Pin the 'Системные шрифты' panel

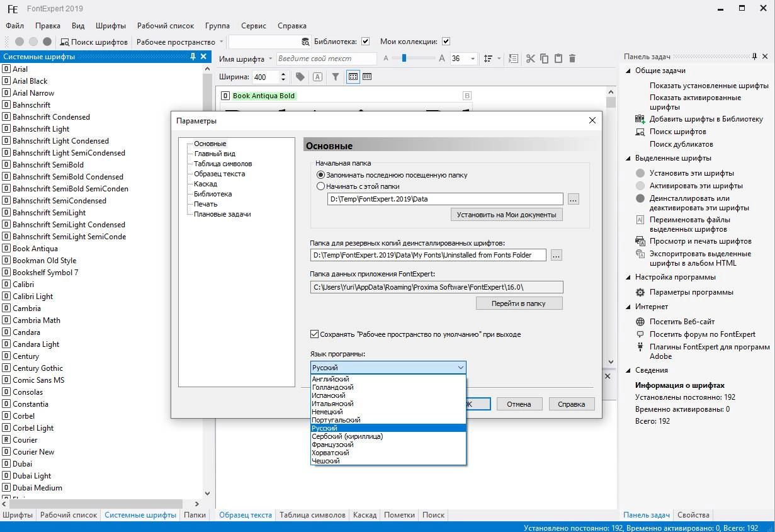pyautogui.click(x=193, y=57)
